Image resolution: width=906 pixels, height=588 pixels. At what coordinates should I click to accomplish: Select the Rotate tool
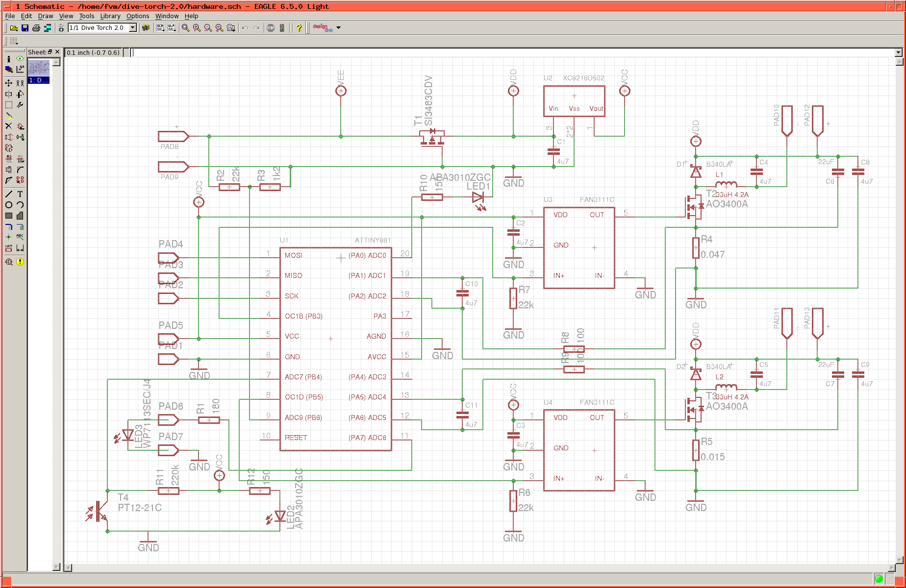[x=20, y=94]
